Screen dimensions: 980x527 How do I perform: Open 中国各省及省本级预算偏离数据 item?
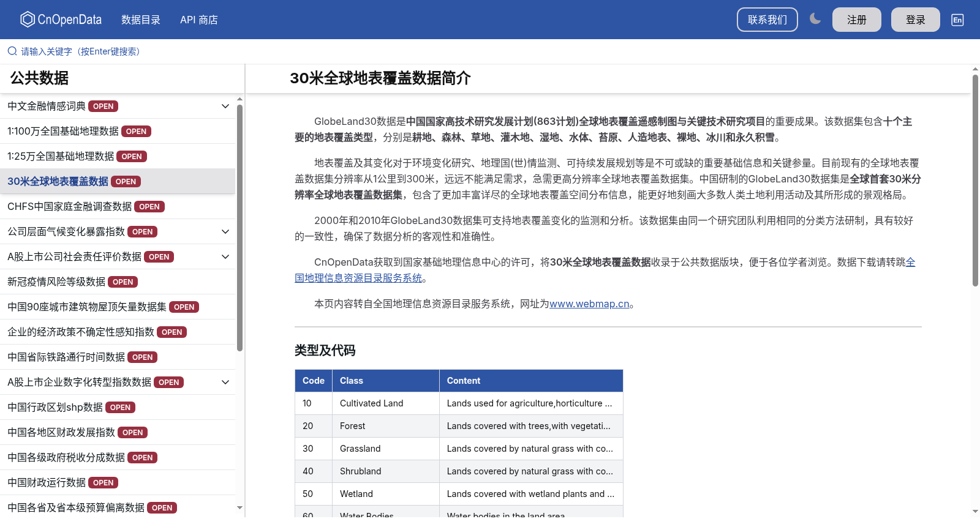point(118,507)
